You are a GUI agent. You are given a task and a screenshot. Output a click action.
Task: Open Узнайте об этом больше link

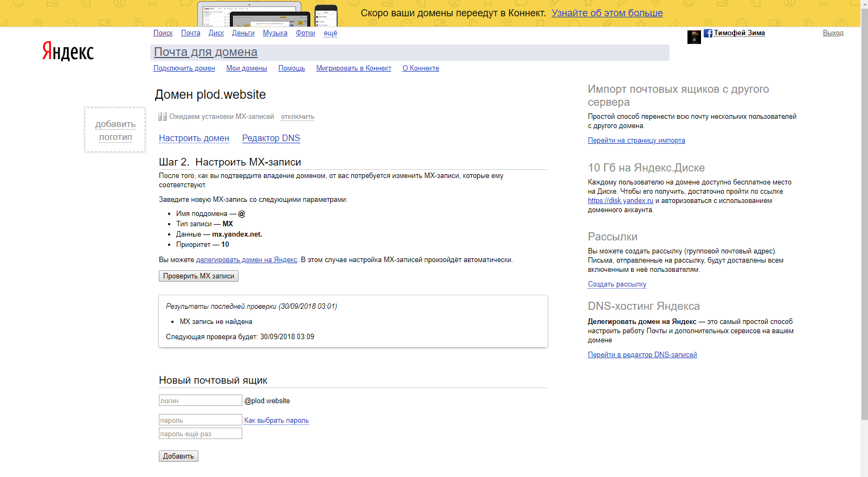(607, 13)
